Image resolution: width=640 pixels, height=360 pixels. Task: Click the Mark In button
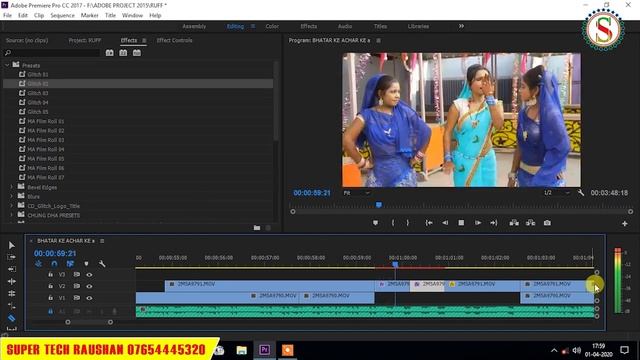393,223
